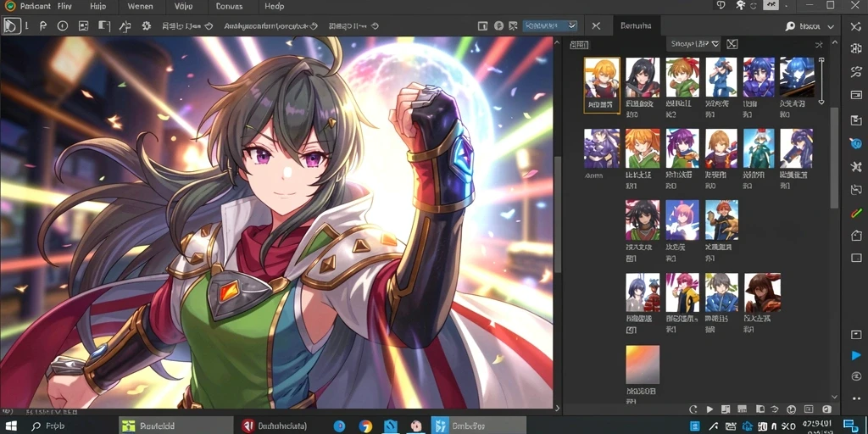Select the pen nib tool in toolbar
Image resolution: width=868 pixels, height=434 pixels.
click(x=125, y=25)
